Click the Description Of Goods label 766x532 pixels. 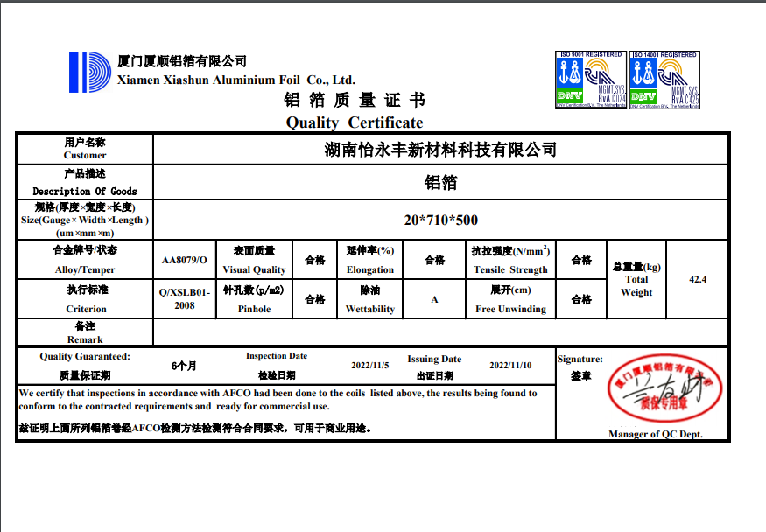coord(85,192)
